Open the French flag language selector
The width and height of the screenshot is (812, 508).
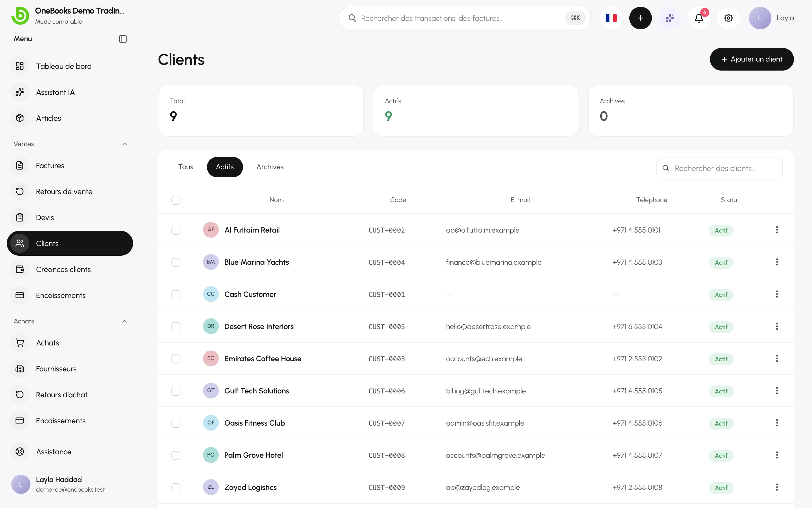coord(611,18)
